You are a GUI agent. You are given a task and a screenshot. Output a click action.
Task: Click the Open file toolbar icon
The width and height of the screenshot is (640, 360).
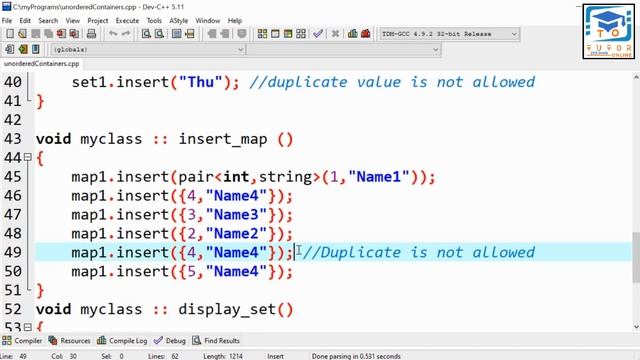[x=22, y=34]
